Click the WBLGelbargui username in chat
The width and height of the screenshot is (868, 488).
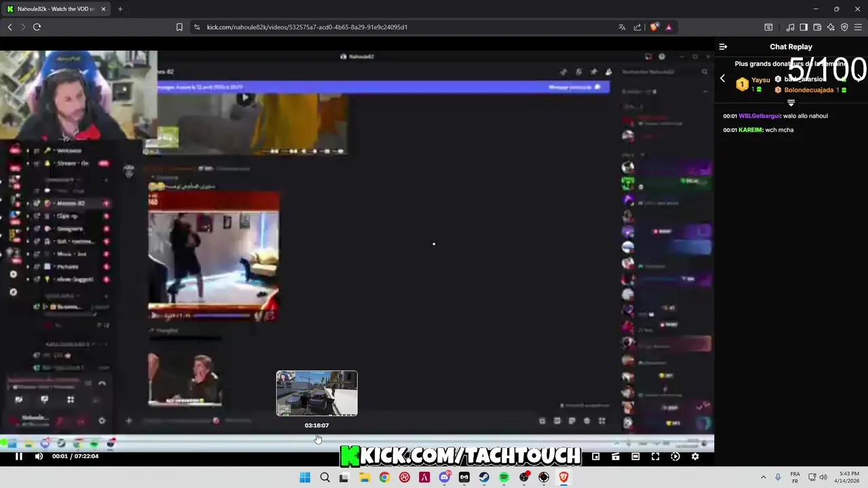(759, 116)
